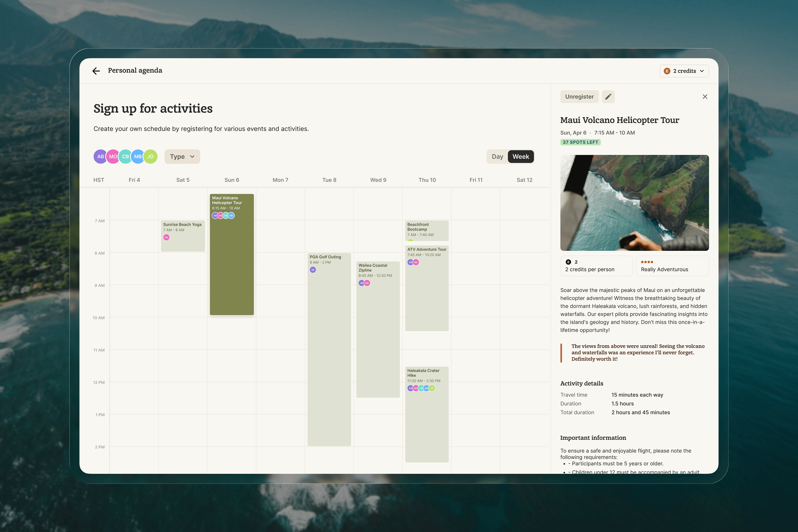Click the orange coin icon in the credits badge
The height and width of the screenshot is (532, 798).
click(x=667, y=71)
